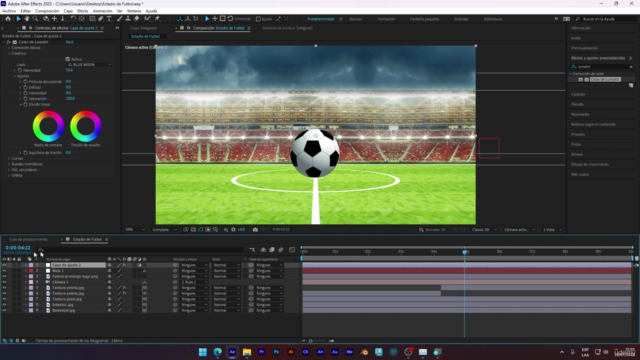Expand the Viñeta section
The width and height of the screenshot is (640, 360).
click(x=9, y=176)
